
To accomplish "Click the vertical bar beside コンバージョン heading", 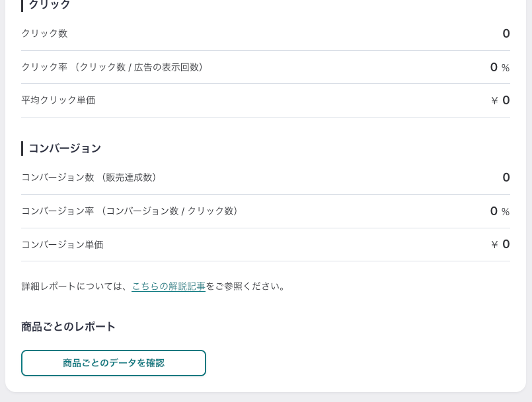I will click(x=22, y=149).
